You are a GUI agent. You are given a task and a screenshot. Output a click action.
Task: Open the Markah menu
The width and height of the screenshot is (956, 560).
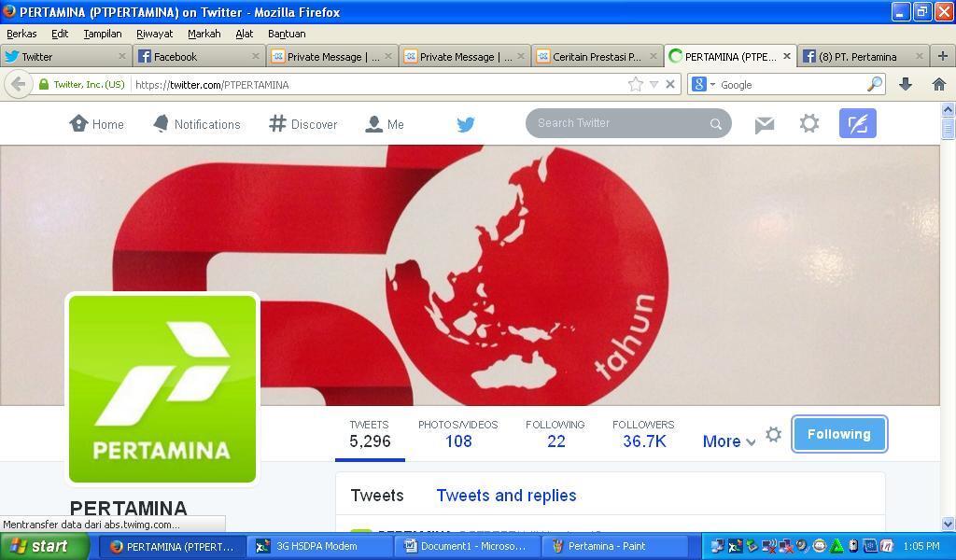pyautogui.click(x=204, y=34)
